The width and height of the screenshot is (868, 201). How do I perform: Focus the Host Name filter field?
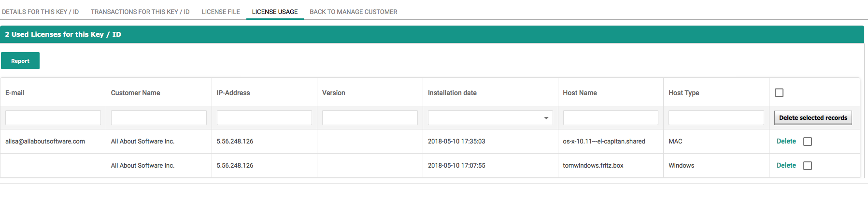(611, 118)
